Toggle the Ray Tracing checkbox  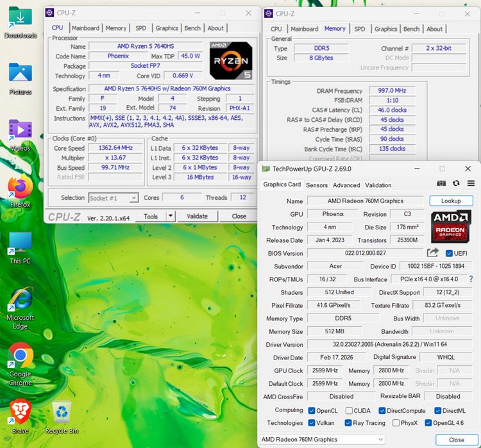click(348, 423)
